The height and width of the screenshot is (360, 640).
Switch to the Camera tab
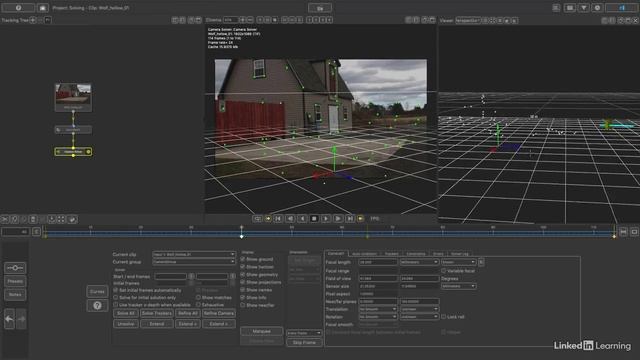click(x=336, y=254)
